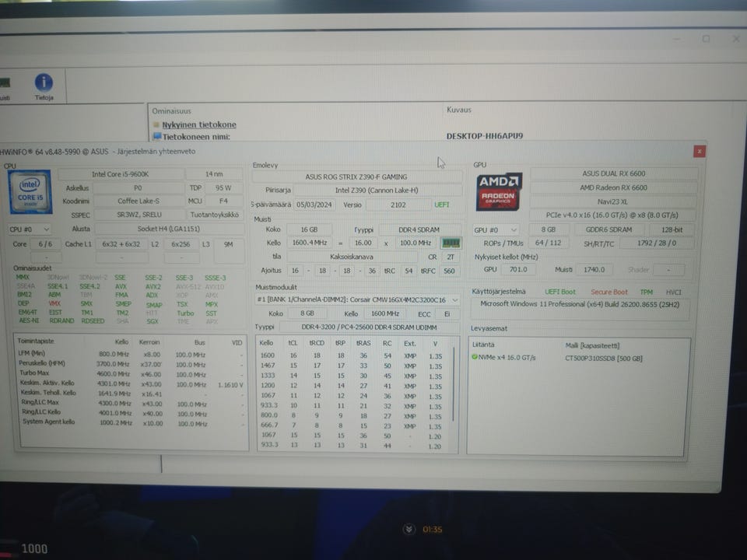
Task: Click the 1792 / 28 / 0 SH/RT/TC field
Action: [x=656, y=243]
